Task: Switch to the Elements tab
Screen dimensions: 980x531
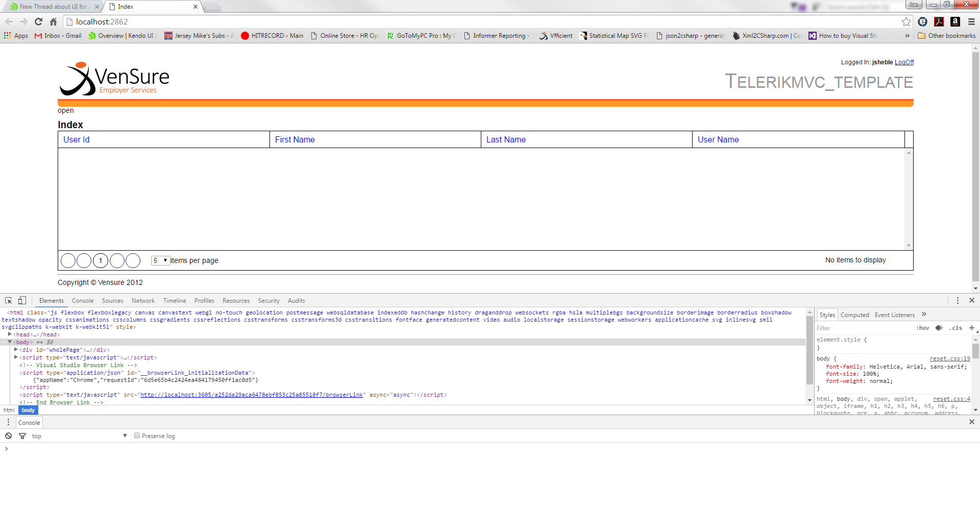Action: pyautogui.click(x=52, y=301)
